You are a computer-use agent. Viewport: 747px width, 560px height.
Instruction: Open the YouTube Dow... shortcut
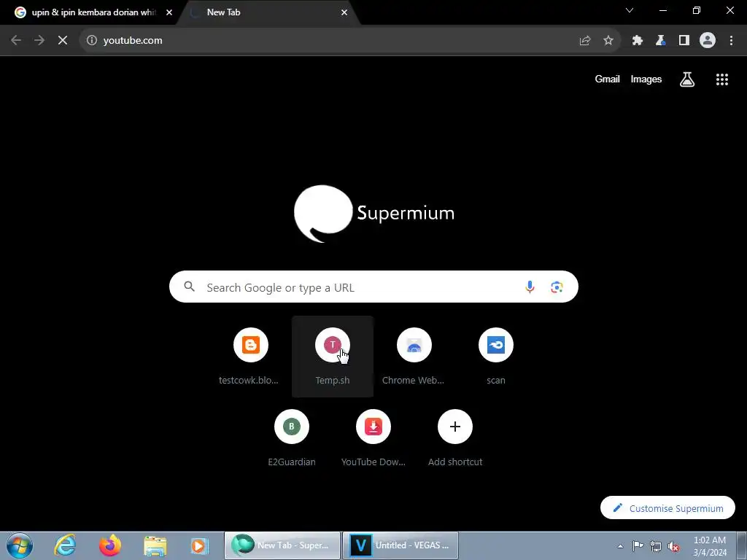click(373, 437)
